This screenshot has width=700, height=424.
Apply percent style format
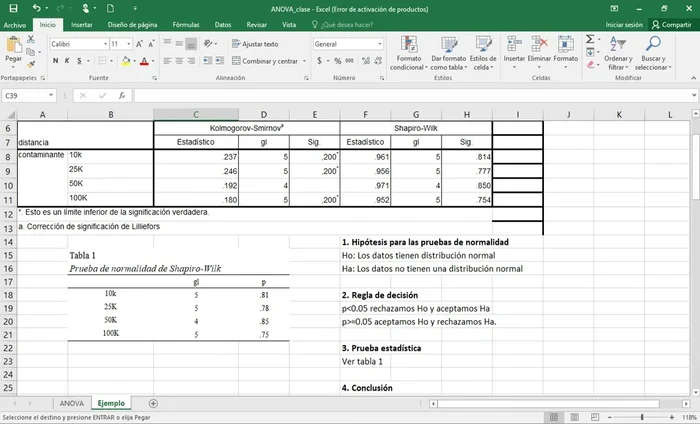(338, 61)
